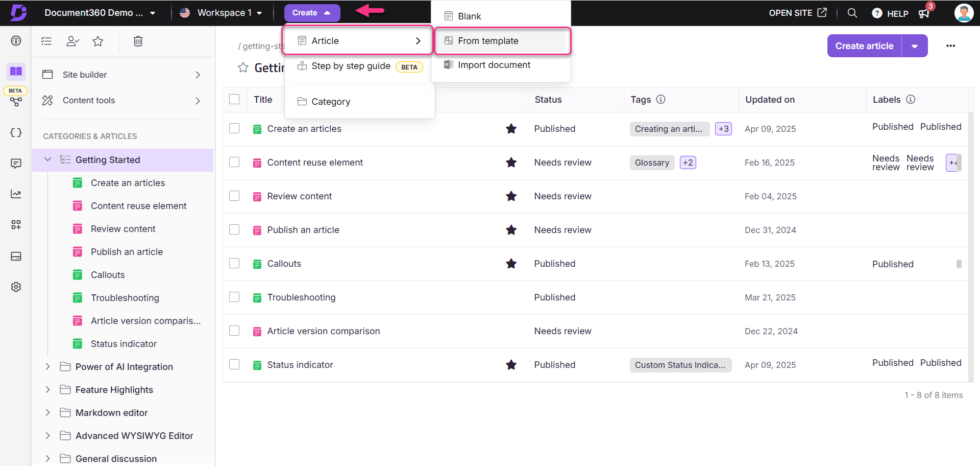Choose From template option

(x=502, y=41)
